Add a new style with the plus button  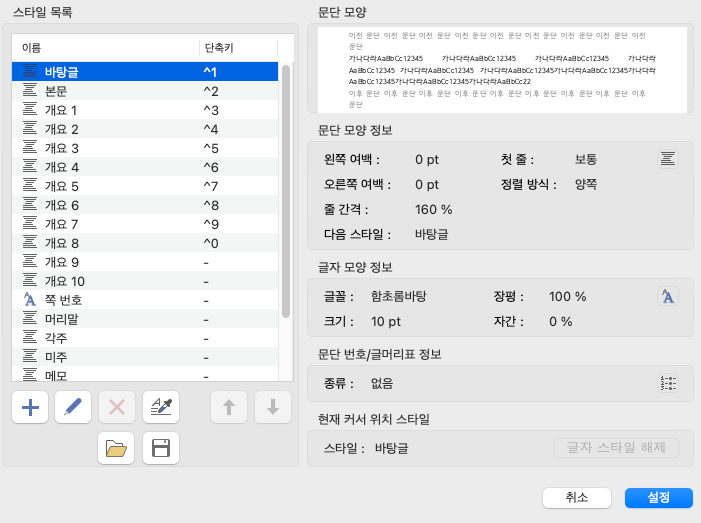(x=30, y=407)
